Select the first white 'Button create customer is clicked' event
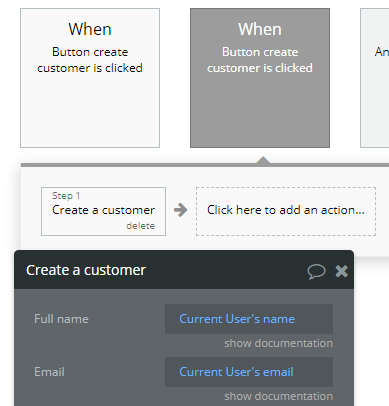The width and height of the screenshot is (389, 406). 90,78
